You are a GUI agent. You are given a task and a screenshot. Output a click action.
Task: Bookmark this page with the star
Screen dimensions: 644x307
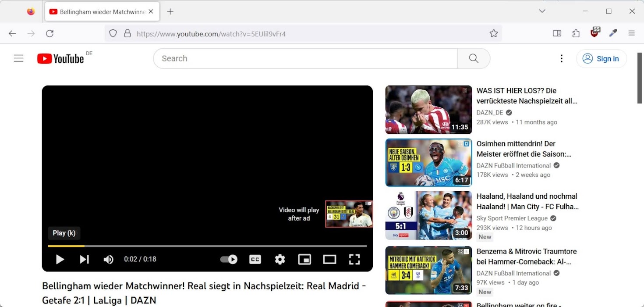(x=494, y=33)
